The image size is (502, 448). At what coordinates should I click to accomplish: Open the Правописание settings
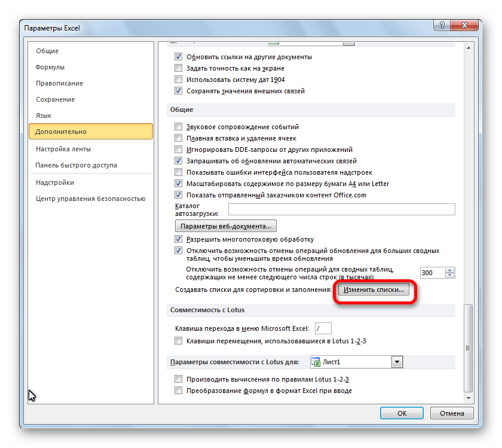[x=59, y=83]
